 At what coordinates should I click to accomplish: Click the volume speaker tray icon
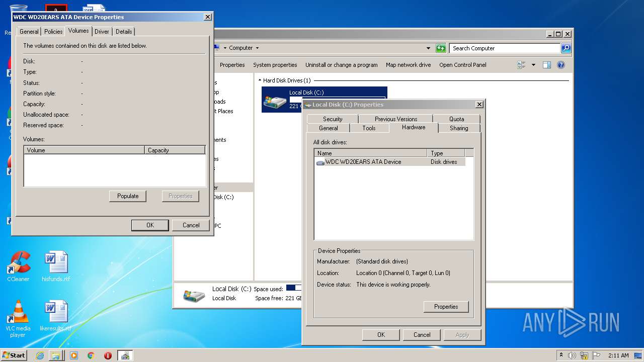[572, 355]
